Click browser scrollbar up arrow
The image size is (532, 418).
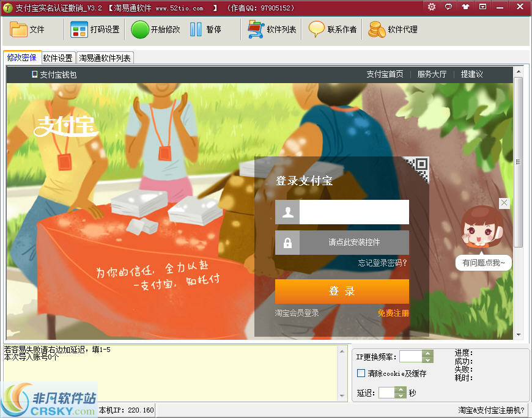point(518,71)
